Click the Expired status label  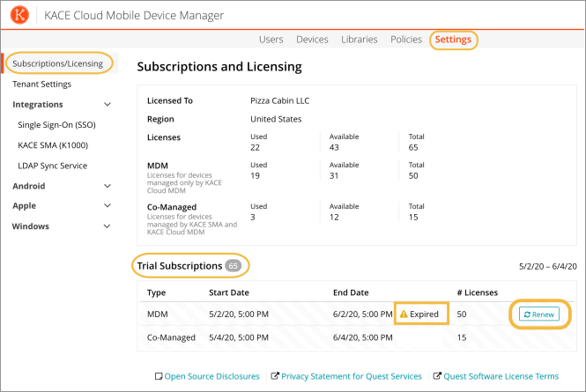tap(424, 314)
